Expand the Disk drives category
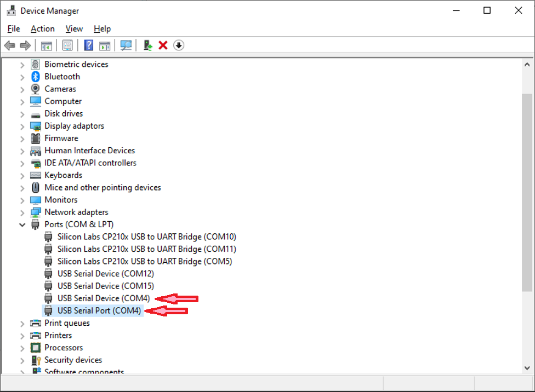 point(22,114)
